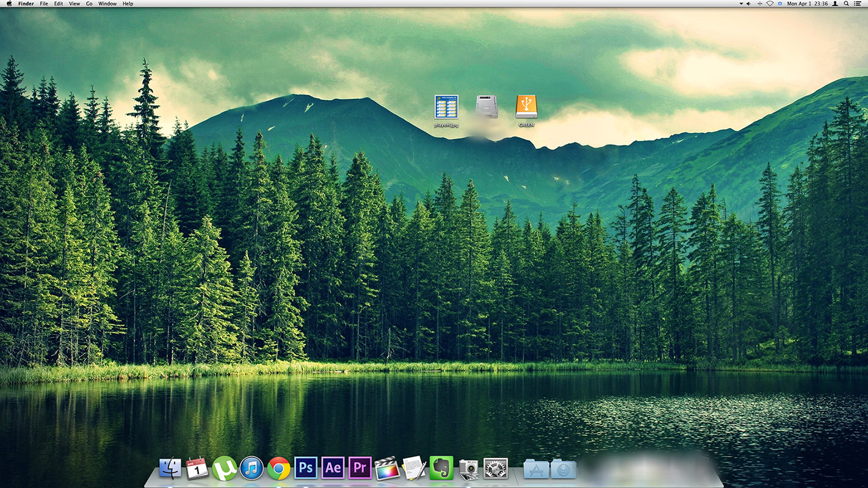Open System Preferences from the dock
Viewport: 868px width, 488px height.
[496, 468]
